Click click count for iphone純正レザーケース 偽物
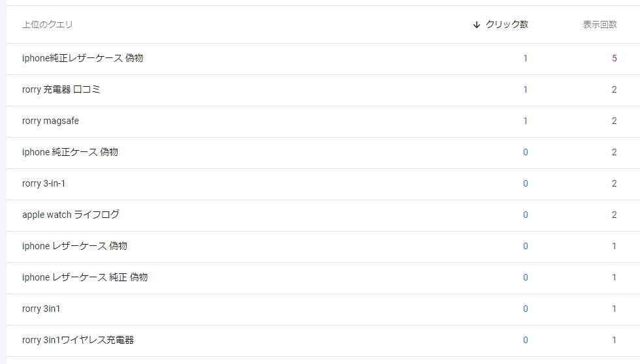 click(525, 58)
